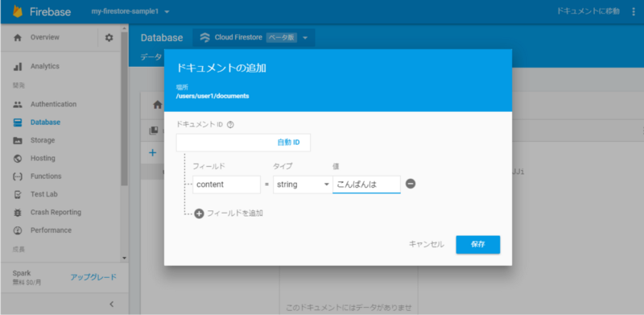Screen dimensions: 644x315
Task: Click the Test Lab clipboard icon
Action: pos(17,194)
